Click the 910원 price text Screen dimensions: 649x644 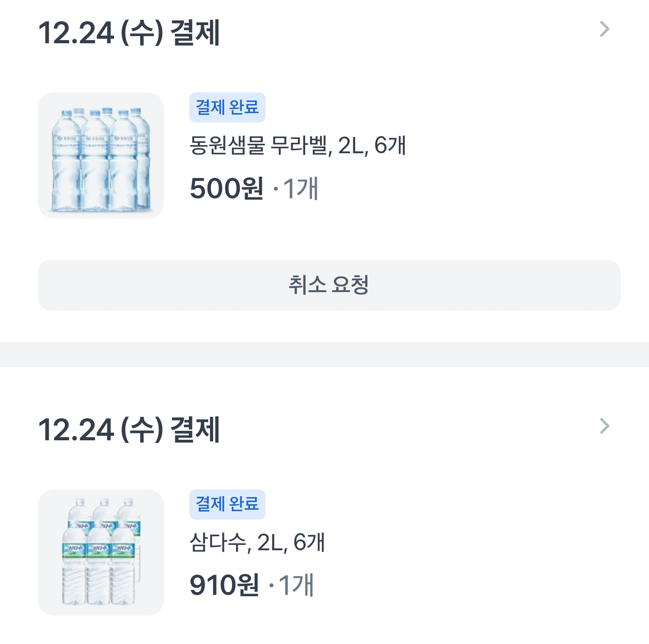pyautogui.click(x=224, y=585)
